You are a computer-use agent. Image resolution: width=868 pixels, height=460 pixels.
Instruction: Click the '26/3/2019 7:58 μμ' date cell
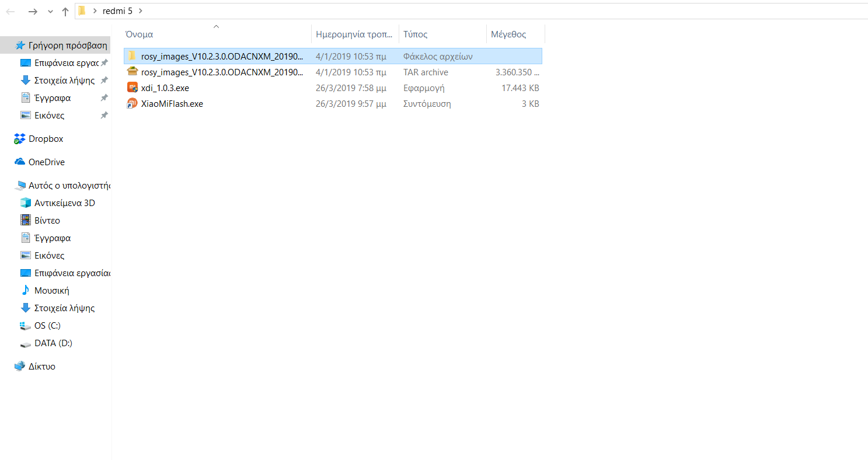coord(351,88)
